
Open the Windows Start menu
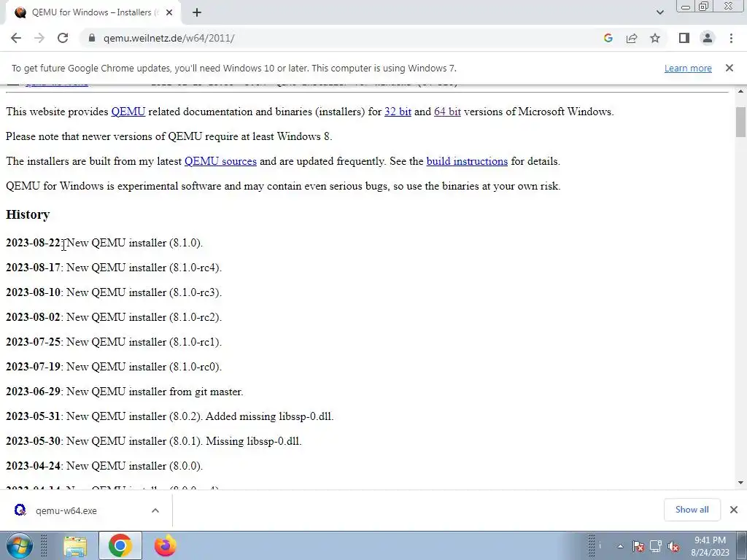pyautogui.click(x=19, y=545)
